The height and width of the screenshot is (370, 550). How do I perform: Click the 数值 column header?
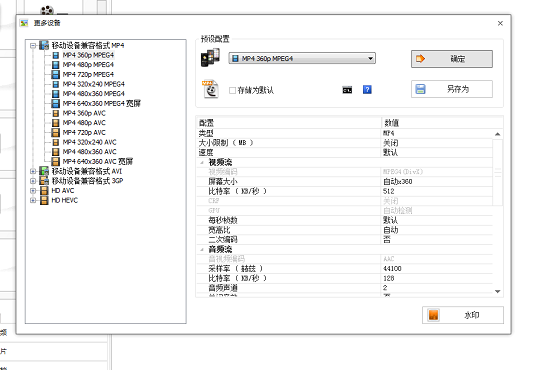(x=442, y=123)
